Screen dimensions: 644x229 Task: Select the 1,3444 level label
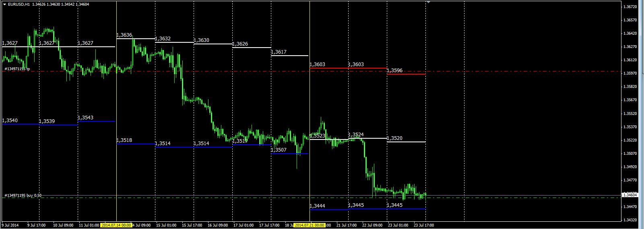[318, 206]
